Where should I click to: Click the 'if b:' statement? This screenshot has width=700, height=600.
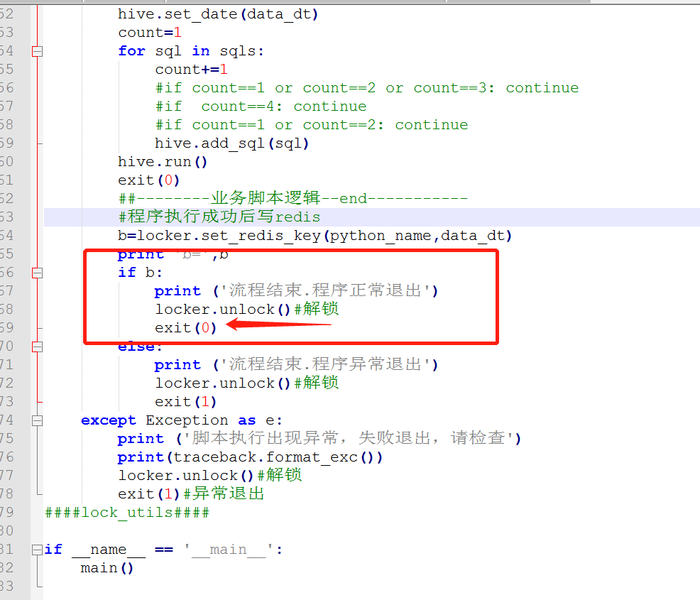(x=140, y=273)
